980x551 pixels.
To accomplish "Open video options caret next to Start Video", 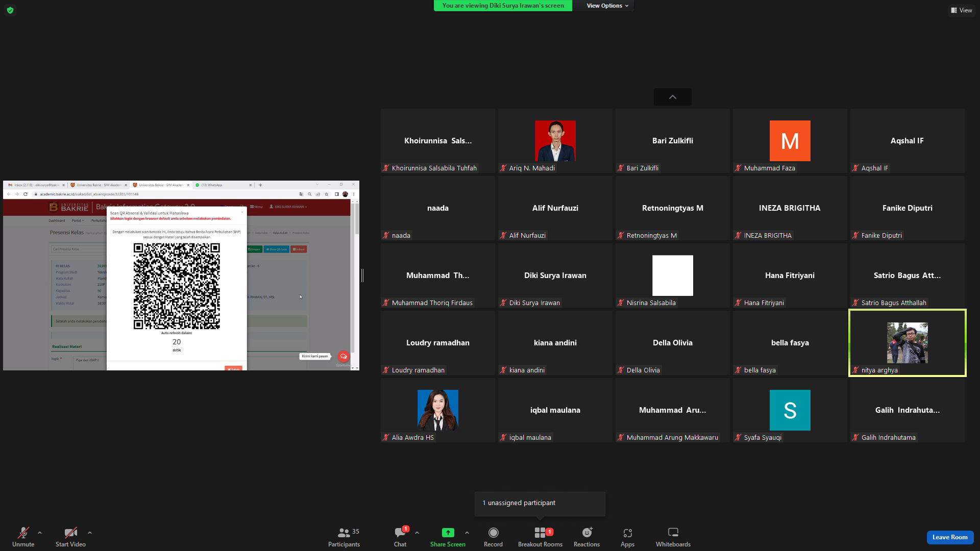I will 90,533.
